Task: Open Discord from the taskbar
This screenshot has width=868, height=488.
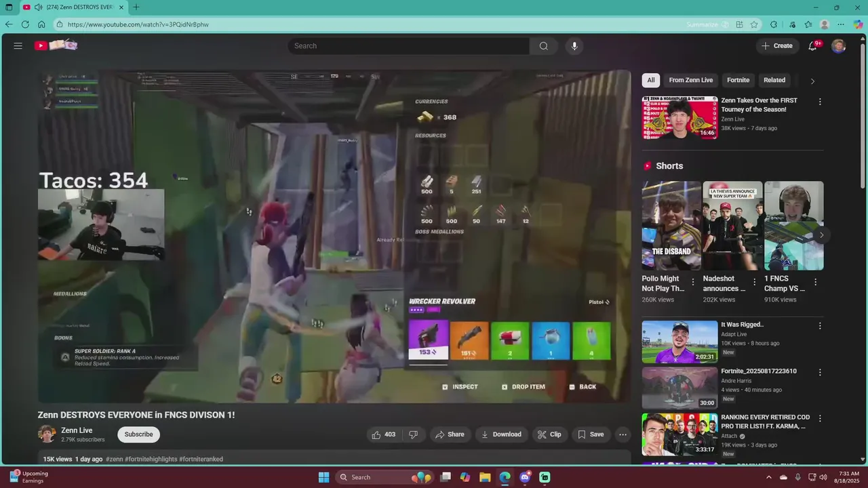Action: click(x=525, y=477)
